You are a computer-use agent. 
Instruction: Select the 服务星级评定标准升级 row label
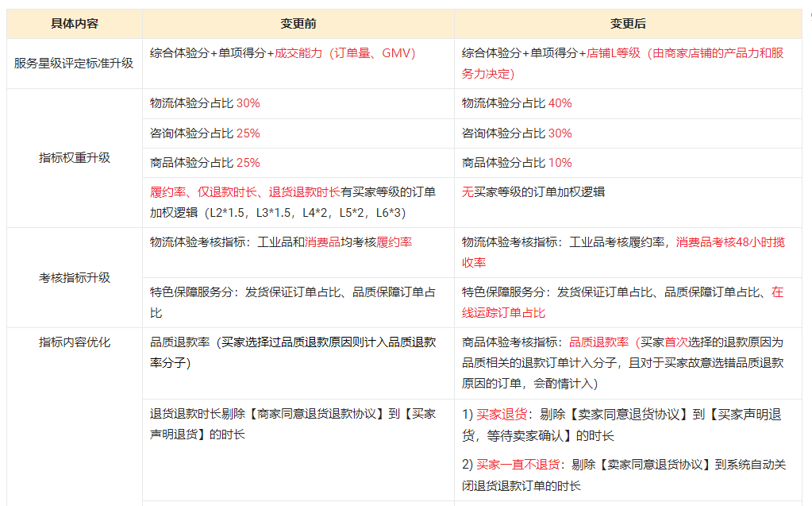pos(74,63)
